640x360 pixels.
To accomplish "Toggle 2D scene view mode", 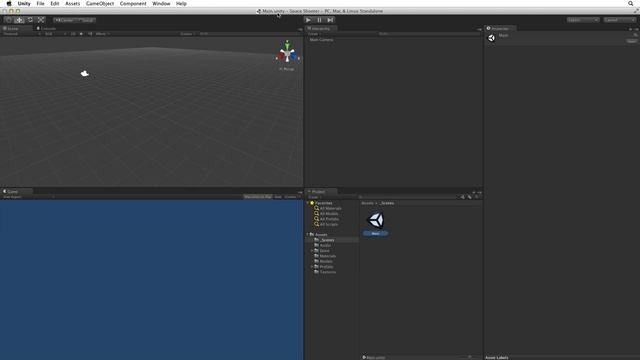I will (73, 34).
